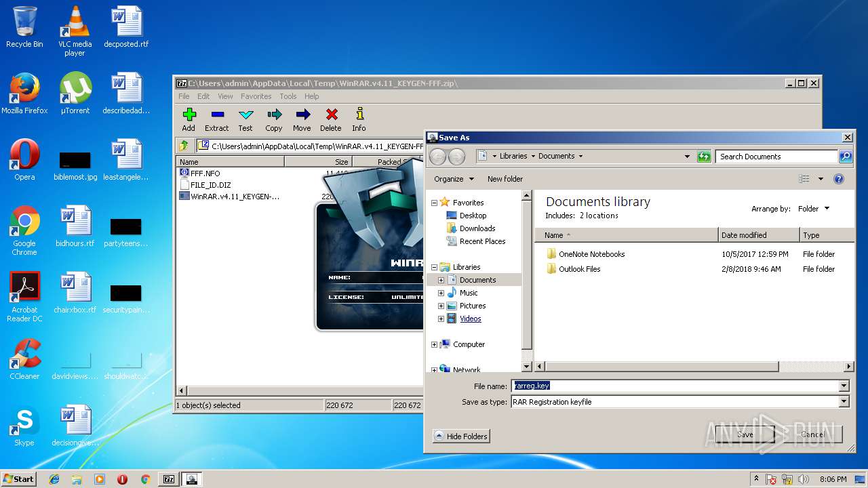
Task: Click the Forward arrow in Save As dialog
Action: click(456, 157)
